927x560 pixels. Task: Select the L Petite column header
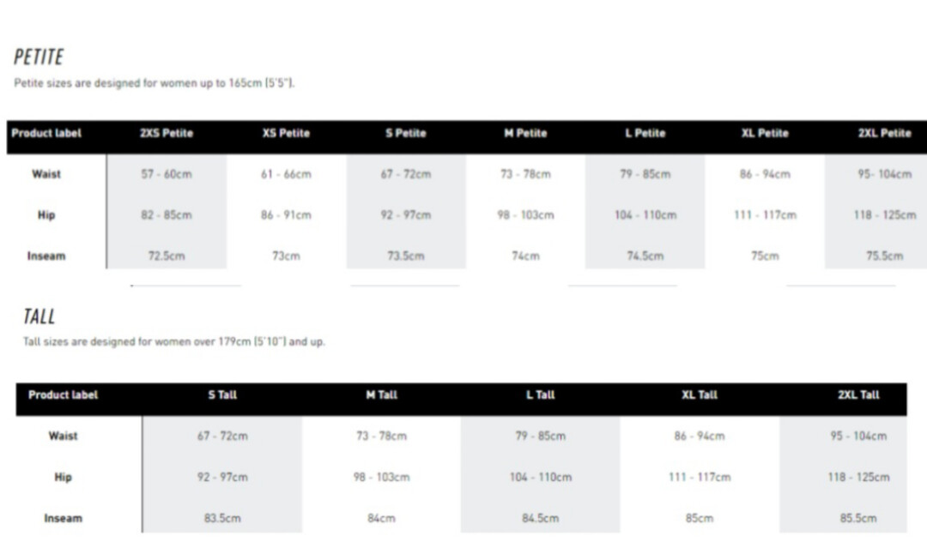point(645,134)
